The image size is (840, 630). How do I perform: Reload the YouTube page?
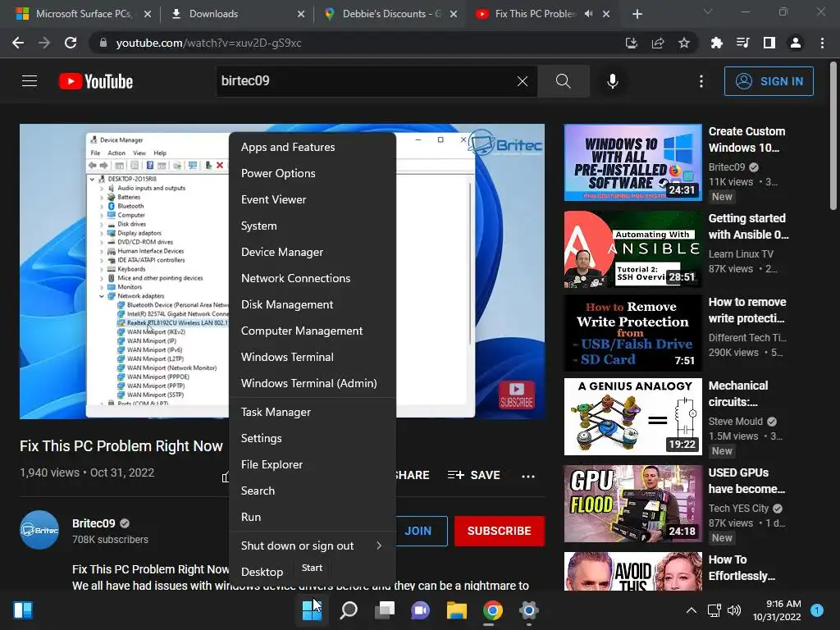[71, 43]
